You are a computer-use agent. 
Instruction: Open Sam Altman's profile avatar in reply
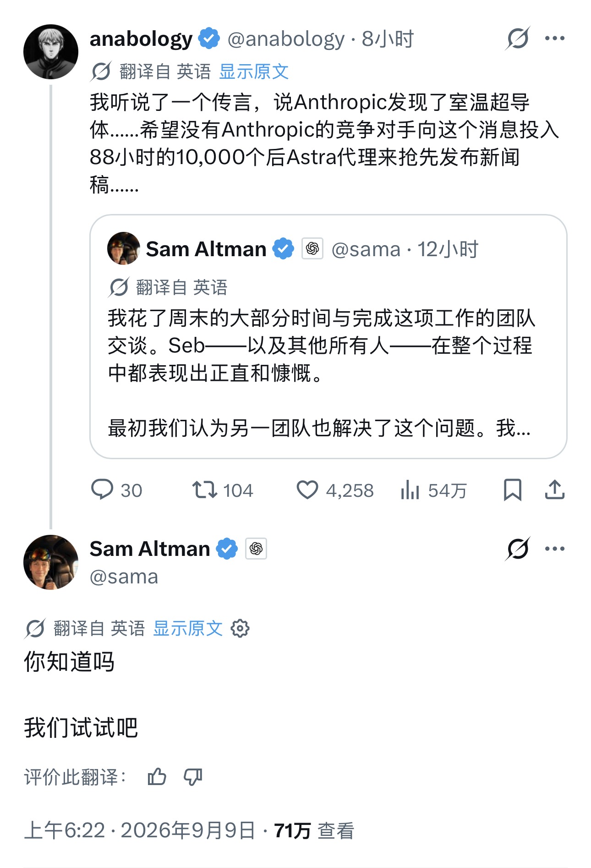[51, 562]
